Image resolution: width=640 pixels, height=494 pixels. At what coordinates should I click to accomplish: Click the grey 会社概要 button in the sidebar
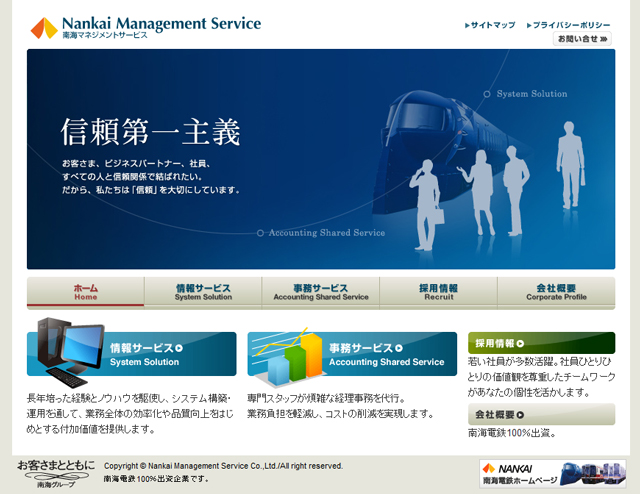pos(541,414)
